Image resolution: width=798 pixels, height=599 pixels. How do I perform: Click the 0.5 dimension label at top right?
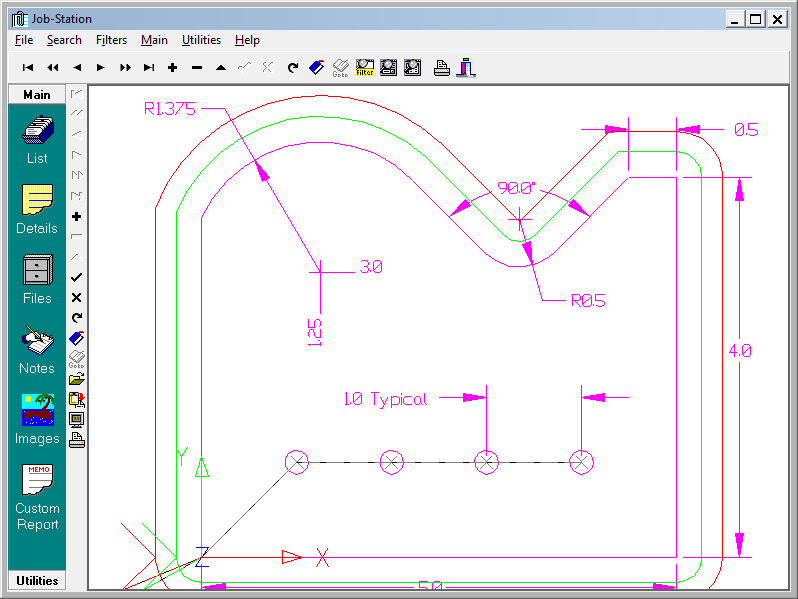click(x=746, y=130)
